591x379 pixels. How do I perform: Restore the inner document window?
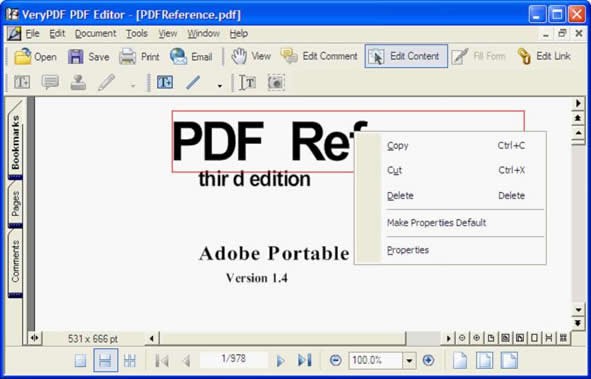(x=562, y=34)
